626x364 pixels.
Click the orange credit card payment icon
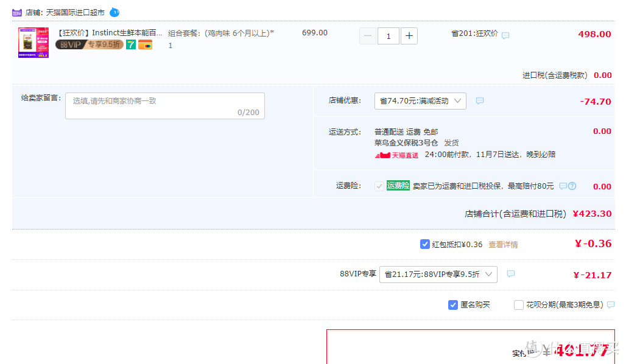[x=145, y=44]
